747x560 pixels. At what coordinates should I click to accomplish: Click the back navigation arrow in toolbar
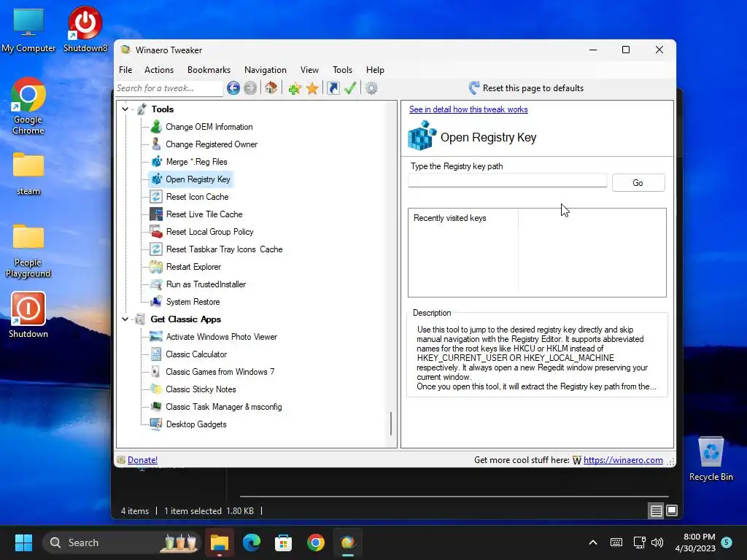(233, 88)
